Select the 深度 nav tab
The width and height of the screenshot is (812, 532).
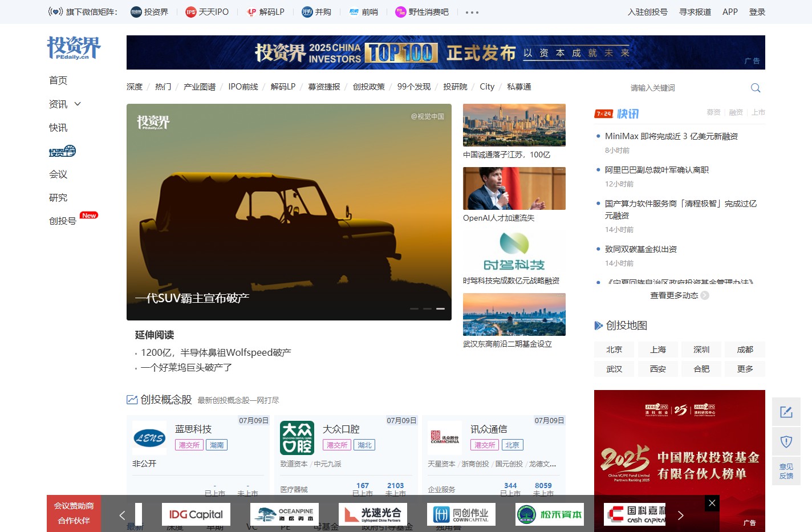click(x=135, y=87)
